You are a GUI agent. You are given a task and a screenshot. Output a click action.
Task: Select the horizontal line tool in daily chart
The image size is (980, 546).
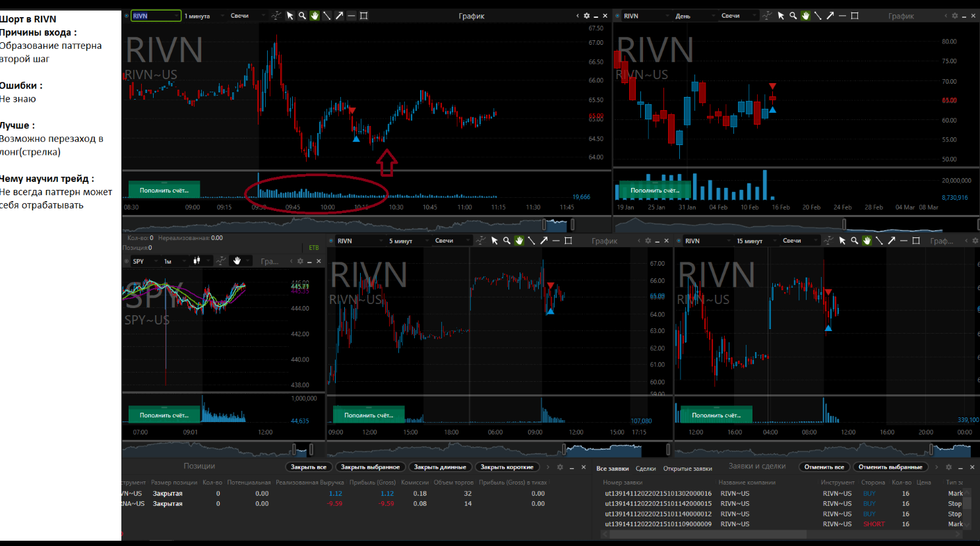coord(842,16)
